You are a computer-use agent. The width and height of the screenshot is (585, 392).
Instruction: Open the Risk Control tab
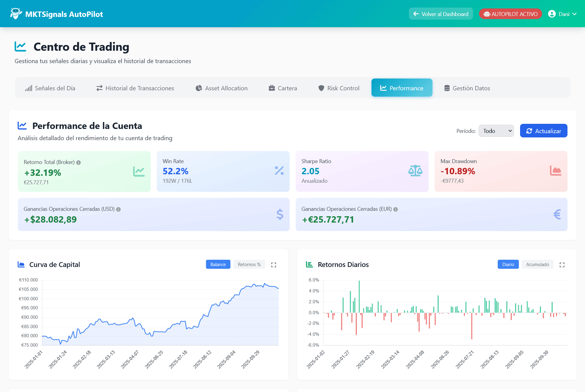click(339, 88)
